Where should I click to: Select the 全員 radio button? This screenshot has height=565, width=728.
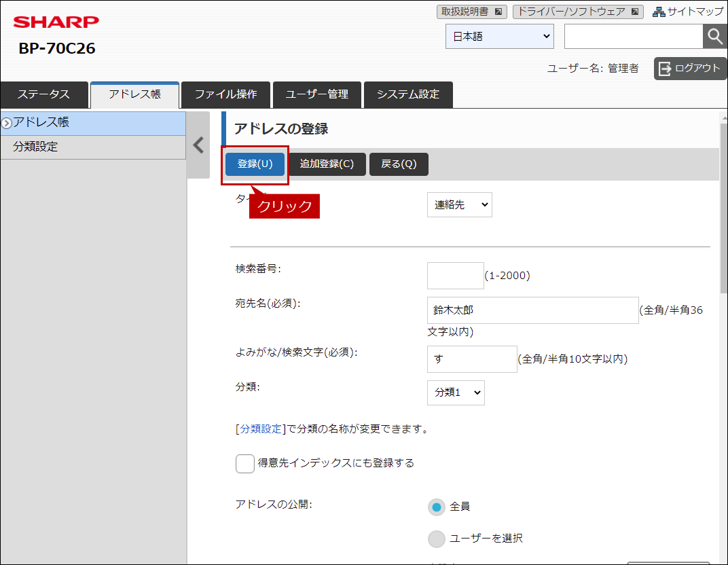tap(437, 507)
